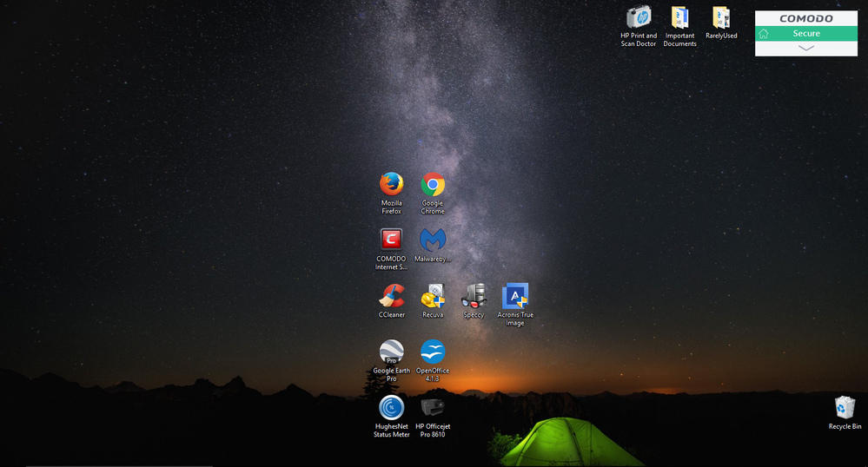Expand the COMODO widget with the chevron
The image size is (868, 467).
(806, 48)
